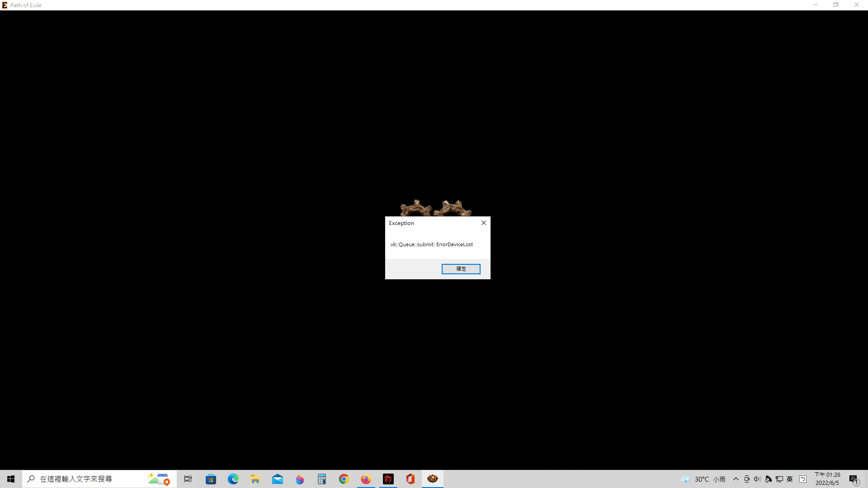Open Microsoft Office from taskbar
The width and height of the screenshot is (868, 488).
click(410, 479)
